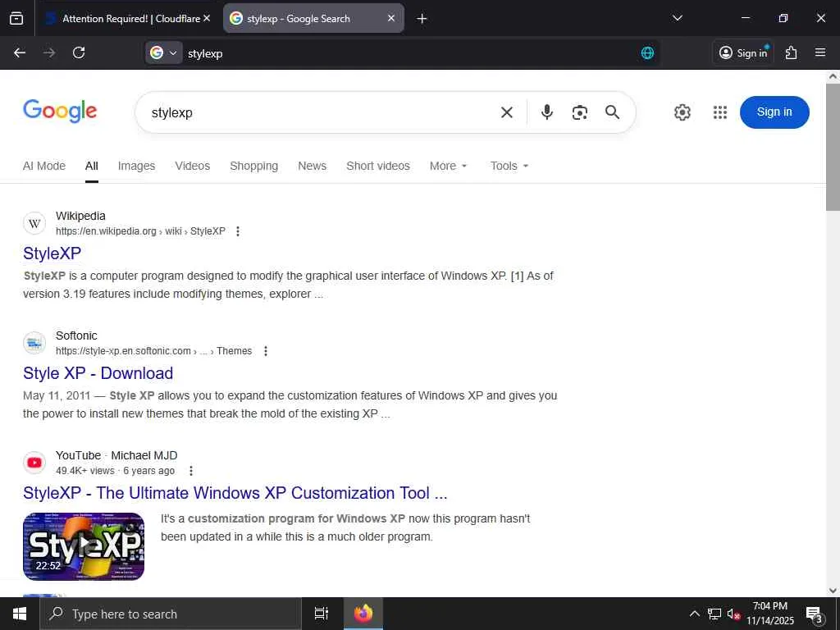Image resolution: width=840 pixels, height=630 pixels.
Task: Show hidden tray icons chevron
Action: (694, 614)
